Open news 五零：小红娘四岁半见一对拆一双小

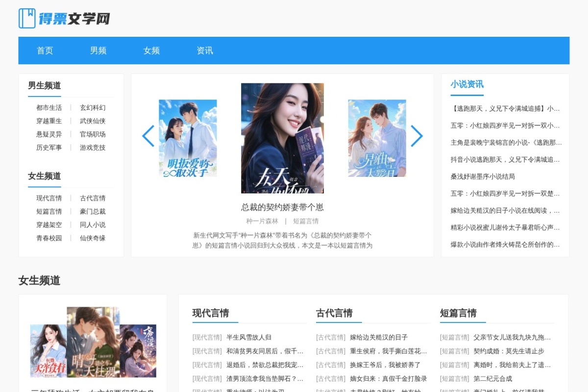[x=505, y=125]
